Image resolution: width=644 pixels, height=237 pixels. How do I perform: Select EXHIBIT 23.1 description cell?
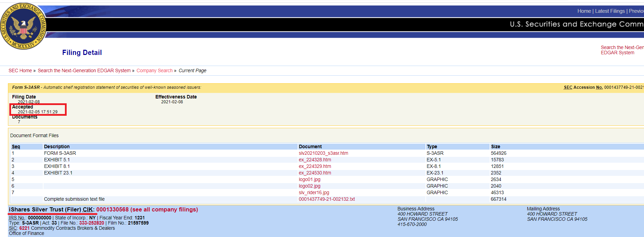pyautogui.click(x=58, y=173)
